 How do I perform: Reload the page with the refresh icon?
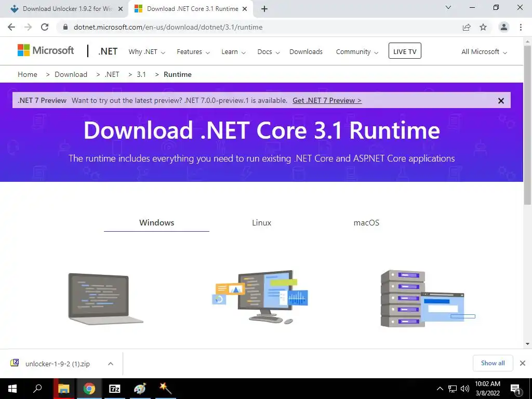click(x=45, y=27)
